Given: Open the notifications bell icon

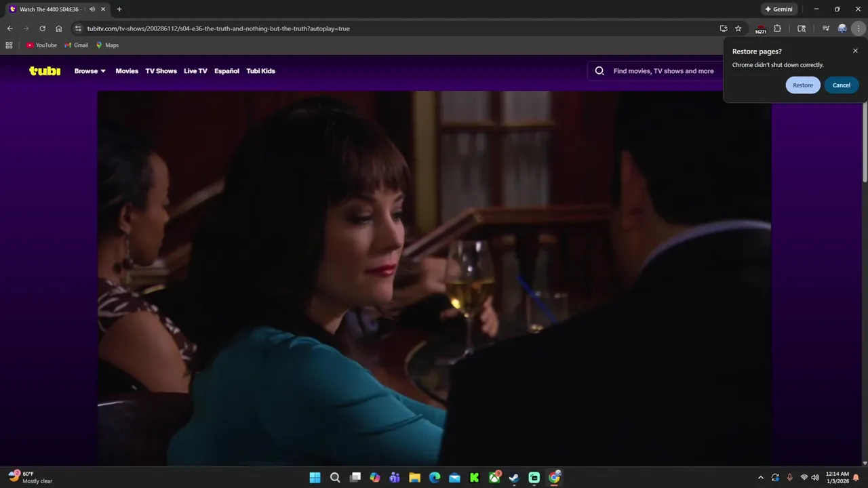Looking at the screenshot, I should point(856,478).
